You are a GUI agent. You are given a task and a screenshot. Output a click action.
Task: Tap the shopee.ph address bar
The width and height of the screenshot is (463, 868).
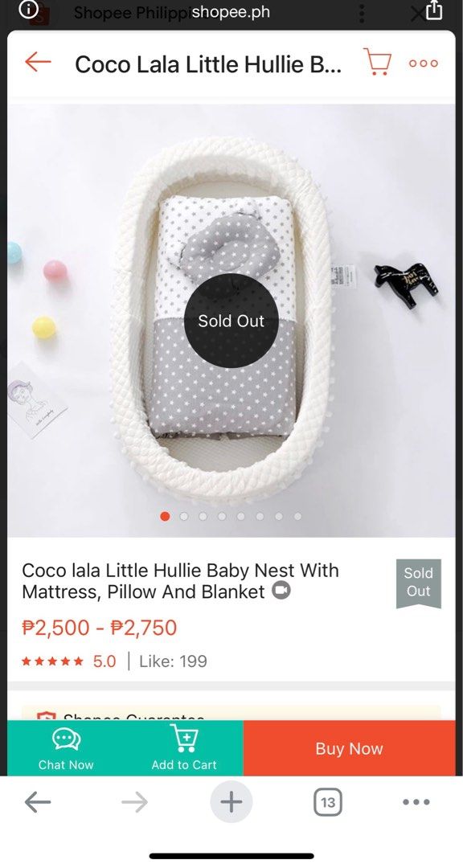pos(231,13)
